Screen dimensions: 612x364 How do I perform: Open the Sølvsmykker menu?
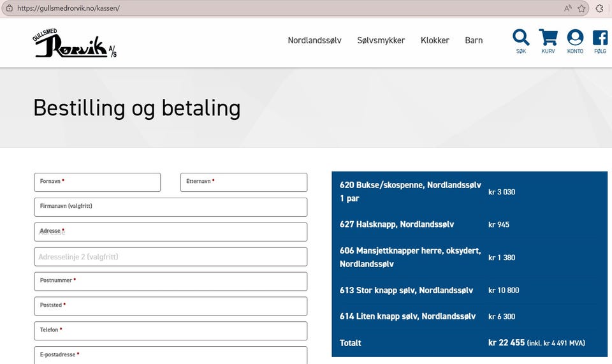381,40
